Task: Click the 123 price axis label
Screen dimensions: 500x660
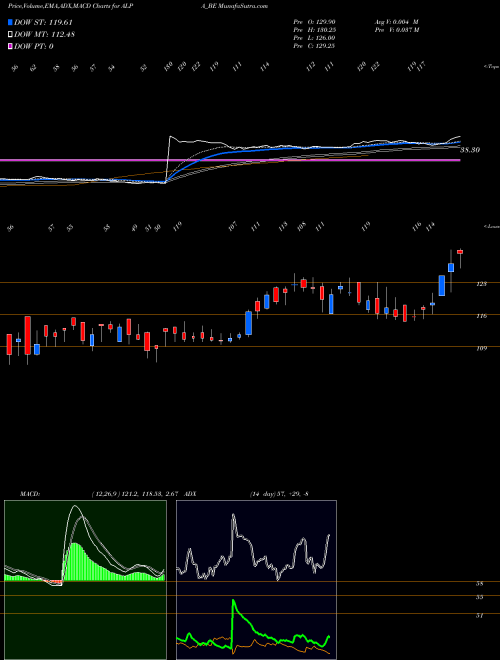Action: (481, 284)
